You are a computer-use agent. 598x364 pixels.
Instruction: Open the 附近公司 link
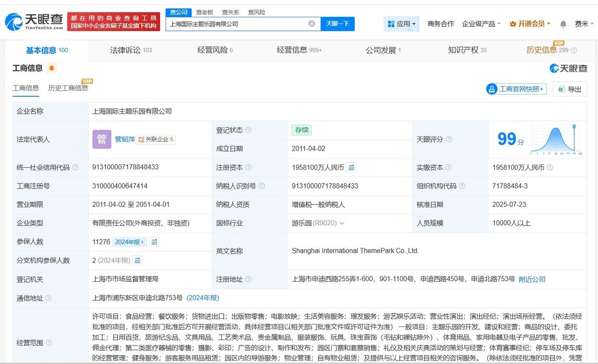[x=532, y=279]
